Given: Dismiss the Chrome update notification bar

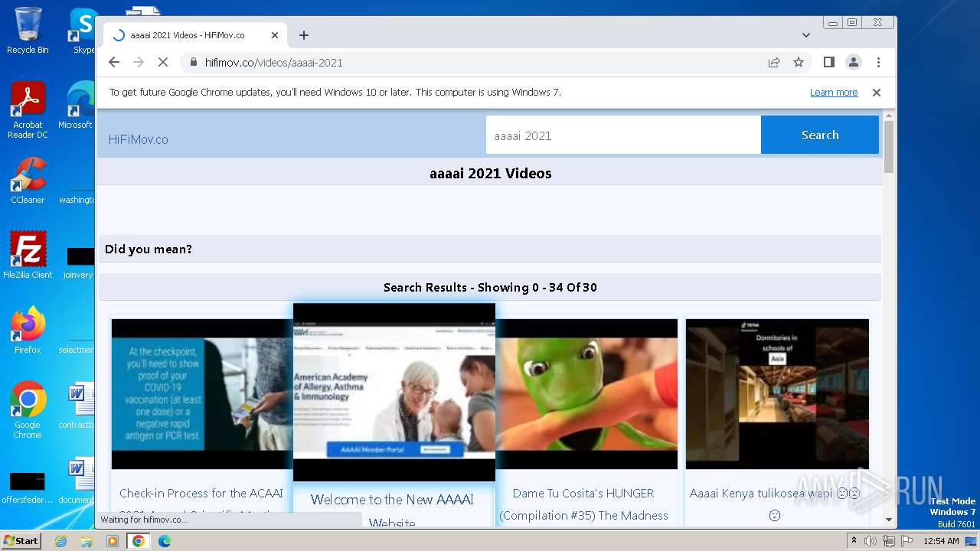Looking at the screenshot, I should (x=877, y=93).
